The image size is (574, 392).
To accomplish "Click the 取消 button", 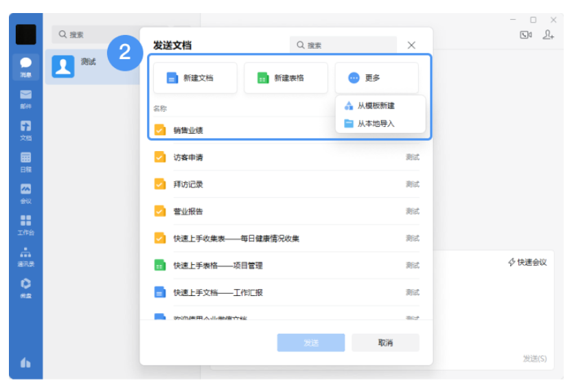I will [x=385, y=343].
